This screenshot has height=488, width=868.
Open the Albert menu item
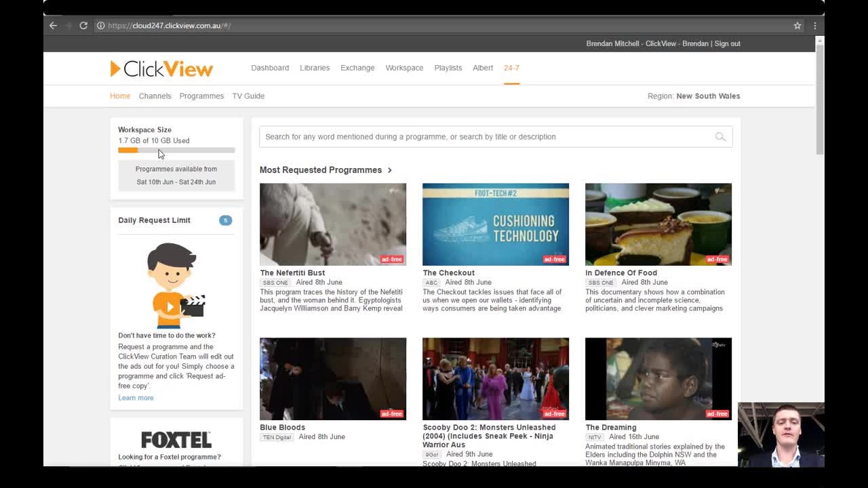pyautogui.click(x=483, y=68)
